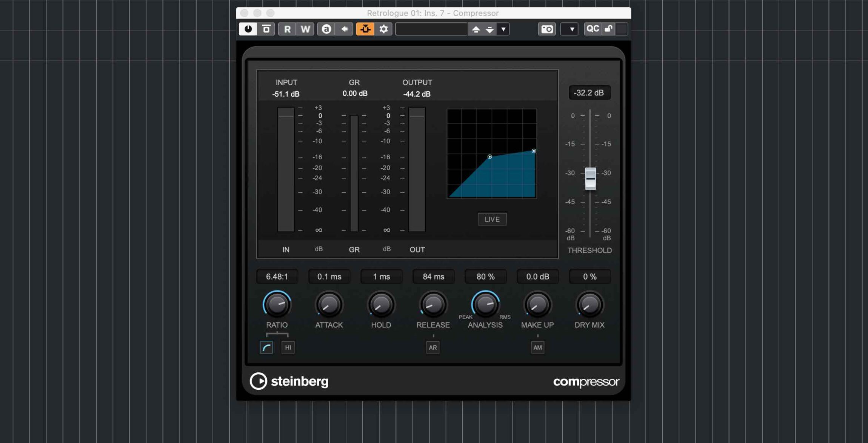Open the functions menu dropdown arrow

point(569,29)
